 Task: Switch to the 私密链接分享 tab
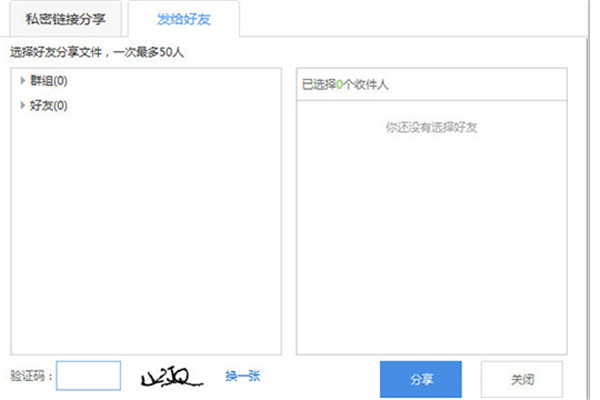[x=65, y=18]
